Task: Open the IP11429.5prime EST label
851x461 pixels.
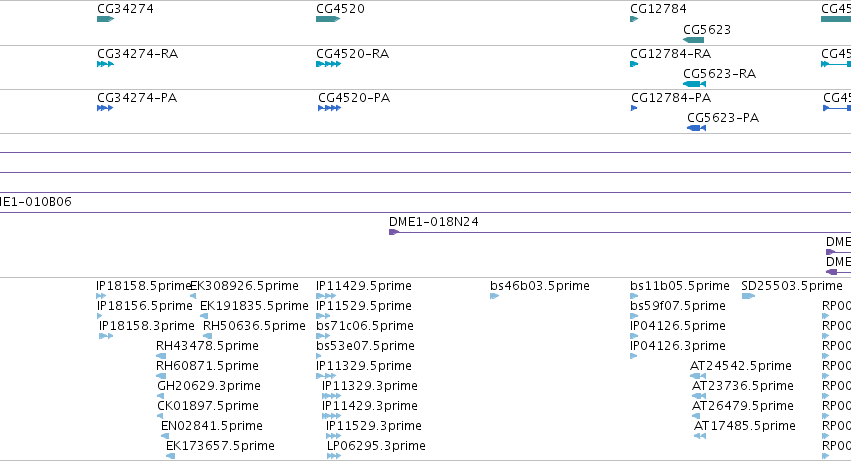Action: click(x=364, y=286)
